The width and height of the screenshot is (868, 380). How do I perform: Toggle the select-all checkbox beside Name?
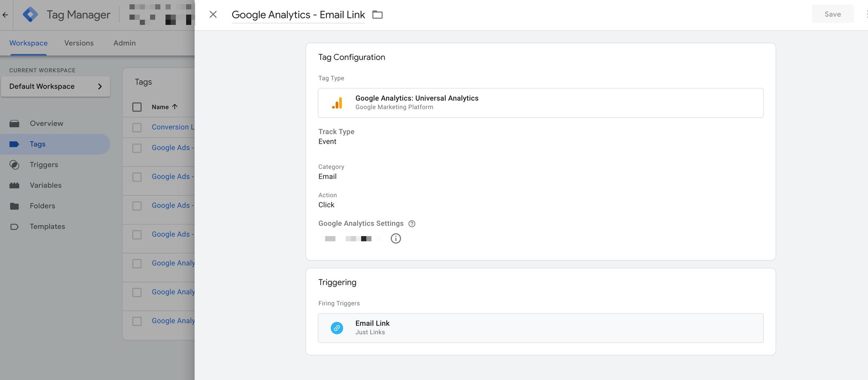click(137, 107)
